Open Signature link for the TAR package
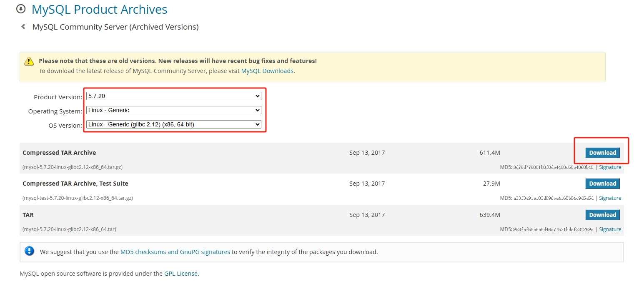 [x=610, y=229]
